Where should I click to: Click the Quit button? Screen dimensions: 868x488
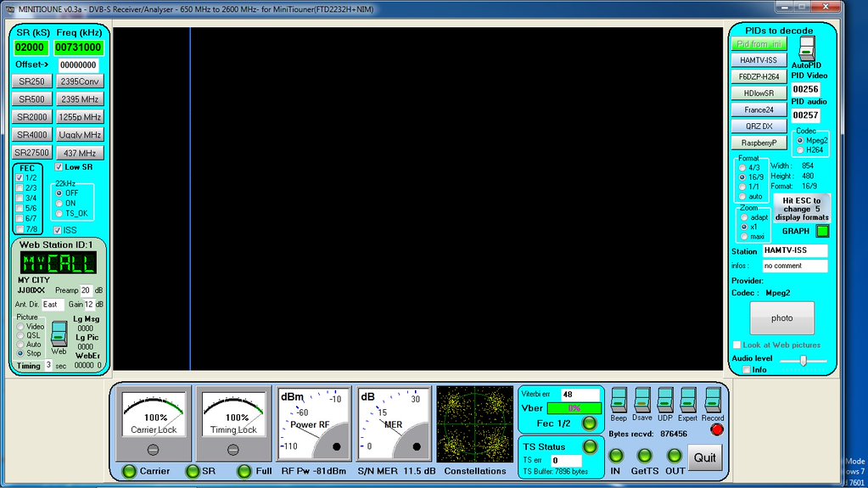[x=704, y=457]
